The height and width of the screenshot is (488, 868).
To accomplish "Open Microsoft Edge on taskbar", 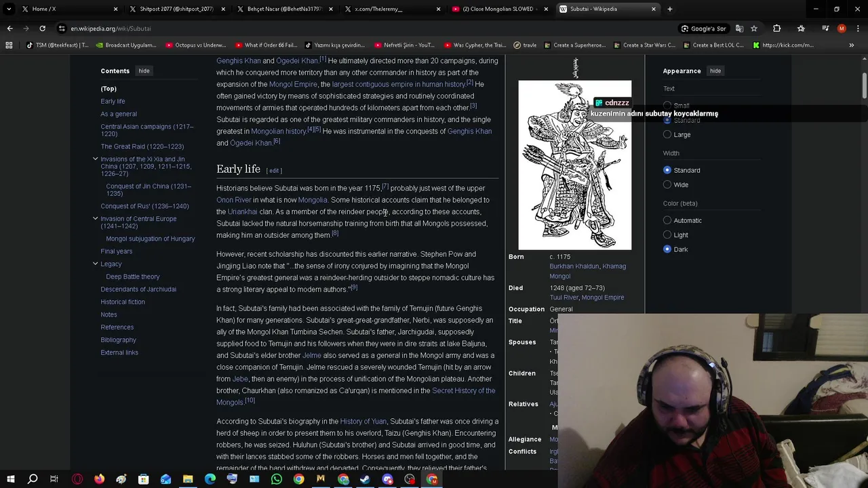I will (x=210, y=479).
